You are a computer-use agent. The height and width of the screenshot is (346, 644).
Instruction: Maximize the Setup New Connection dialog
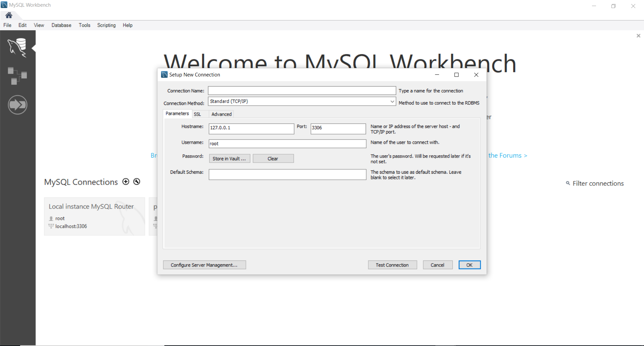tap(457, 75)
